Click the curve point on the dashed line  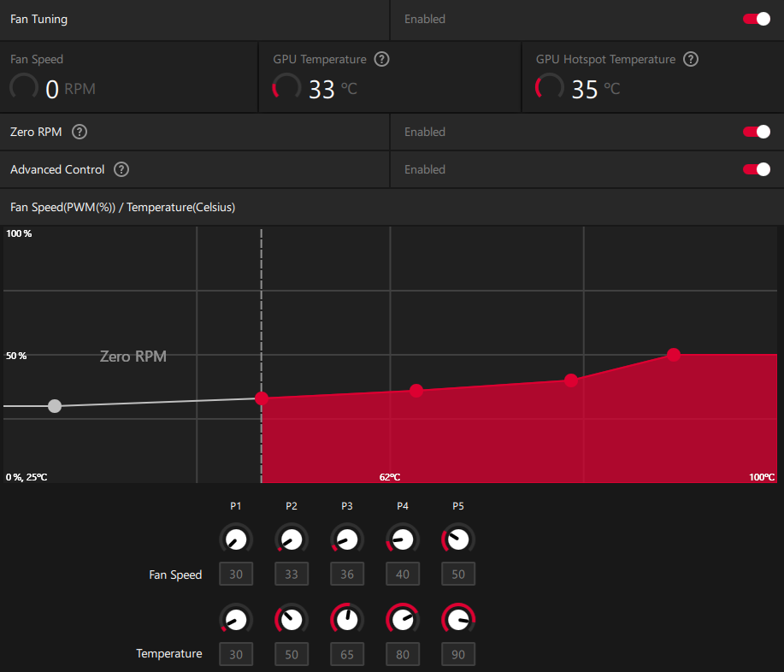tap(262, 398)
